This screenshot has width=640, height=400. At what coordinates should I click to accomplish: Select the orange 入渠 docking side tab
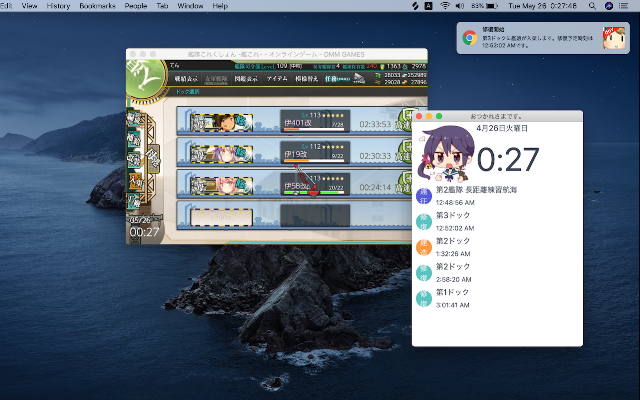[x=135, y=180]
